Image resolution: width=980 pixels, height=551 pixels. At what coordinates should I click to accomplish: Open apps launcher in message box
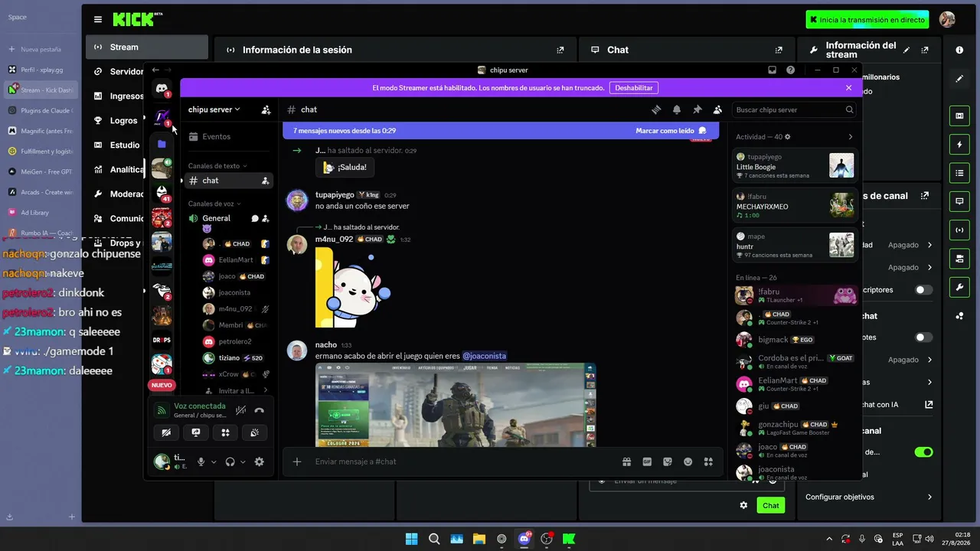[x=708, y=461]
